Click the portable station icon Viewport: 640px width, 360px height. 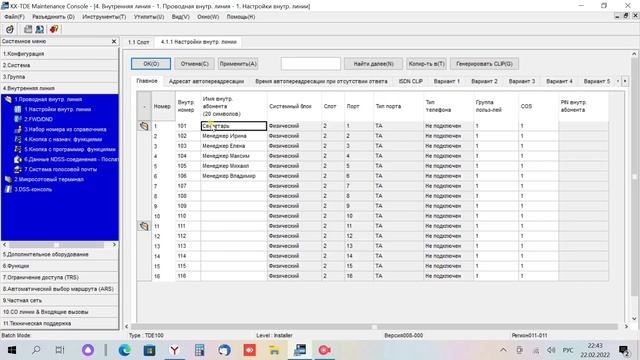(9, 179)
